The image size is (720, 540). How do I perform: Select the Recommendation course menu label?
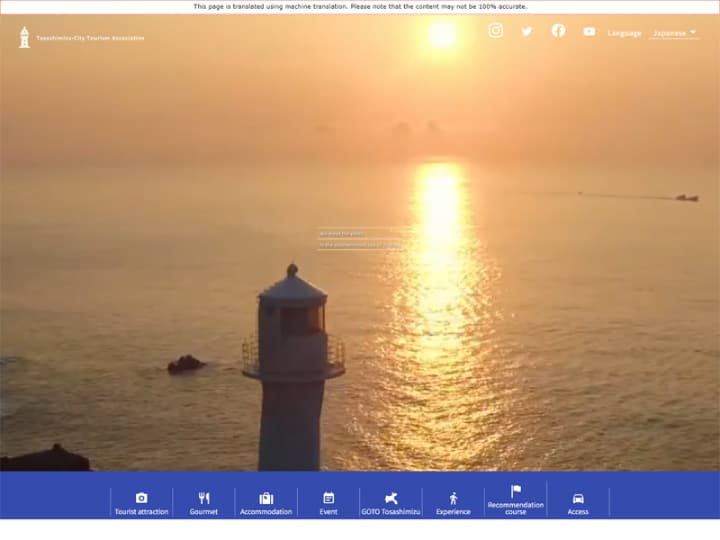pos(516,508)
